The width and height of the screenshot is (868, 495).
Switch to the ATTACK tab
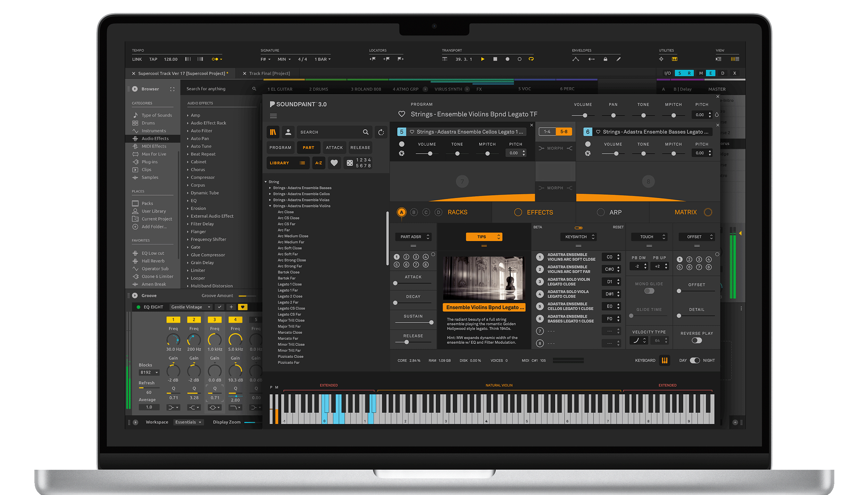point(334,147)
